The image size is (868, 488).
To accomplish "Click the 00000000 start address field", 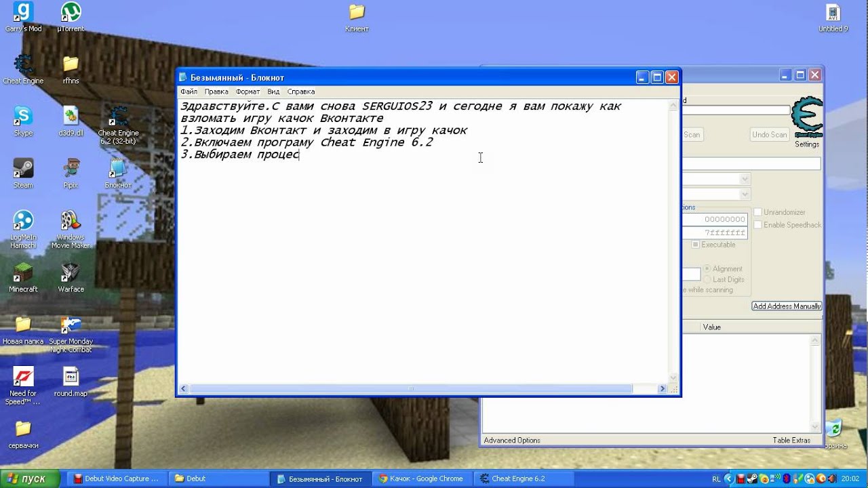I will click(x=715, y=220).
